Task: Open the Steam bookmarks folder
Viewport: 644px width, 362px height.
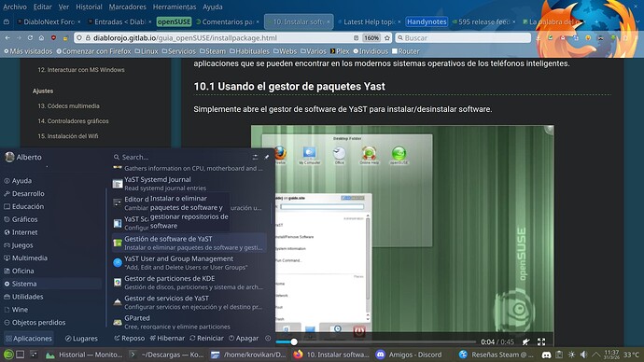Action: [x=213, y=51]
